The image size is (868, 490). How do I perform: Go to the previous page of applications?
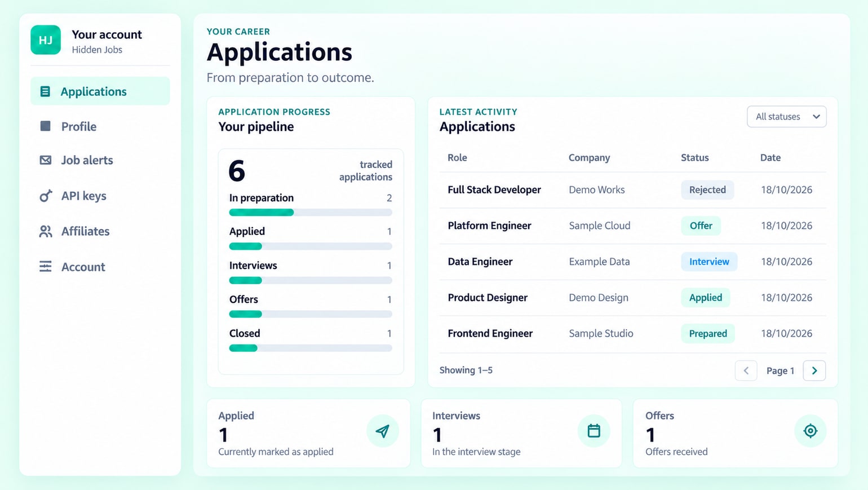click(x=746, y=370)
